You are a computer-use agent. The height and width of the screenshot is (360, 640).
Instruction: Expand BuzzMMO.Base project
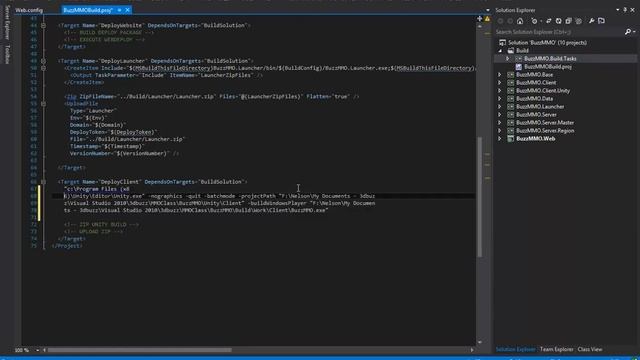click(500, 75)
